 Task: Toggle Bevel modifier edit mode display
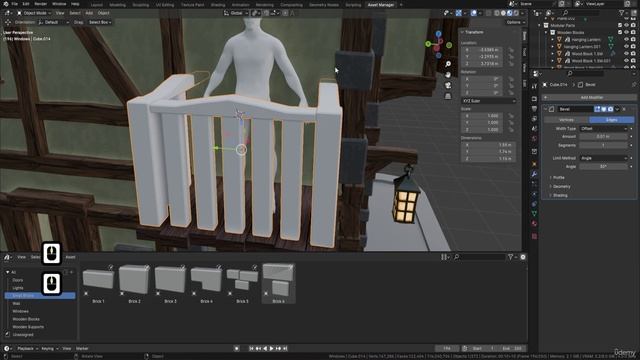pyautogui.click(x=597, y=109)
